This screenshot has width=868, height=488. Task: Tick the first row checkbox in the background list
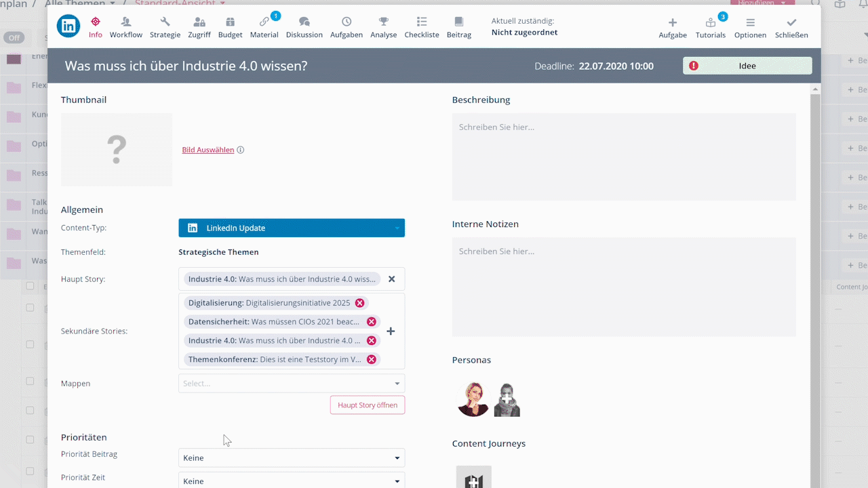click(30, 308)
